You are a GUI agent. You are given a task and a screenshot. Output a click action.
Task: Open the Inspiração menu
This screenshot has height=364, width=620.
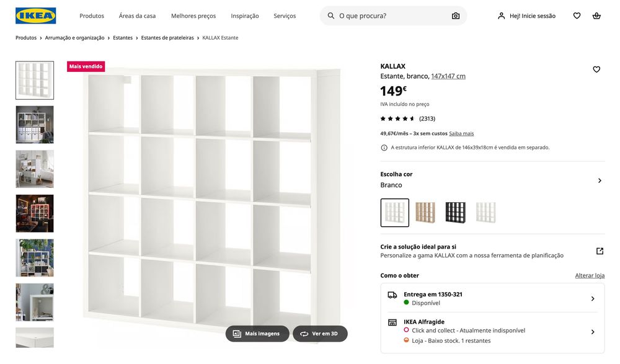245,16
